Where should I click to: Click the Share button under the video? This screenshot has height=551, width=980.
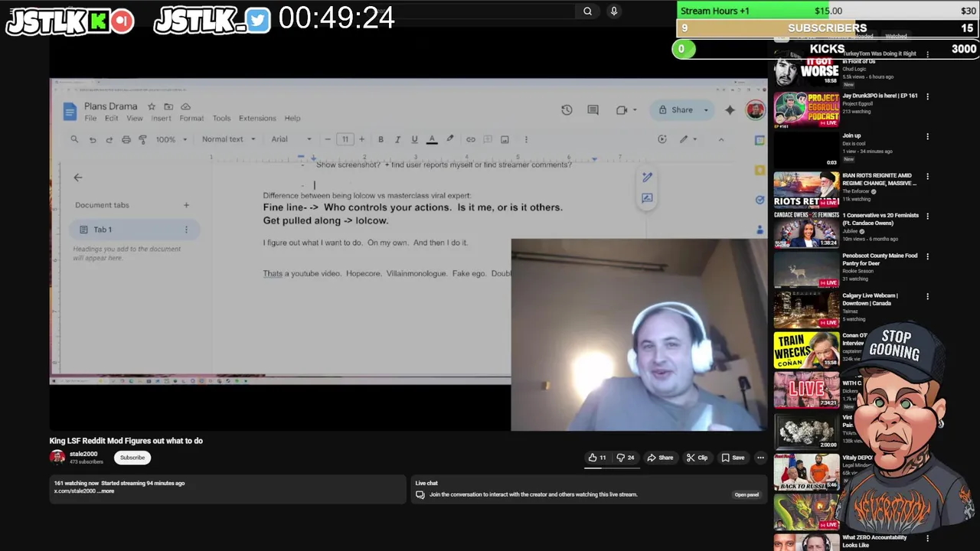click(660, 458)
